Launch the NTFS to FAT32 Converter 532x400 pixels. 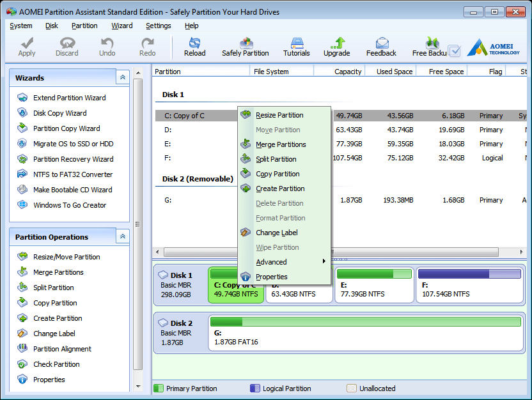[x=73, y=174]
